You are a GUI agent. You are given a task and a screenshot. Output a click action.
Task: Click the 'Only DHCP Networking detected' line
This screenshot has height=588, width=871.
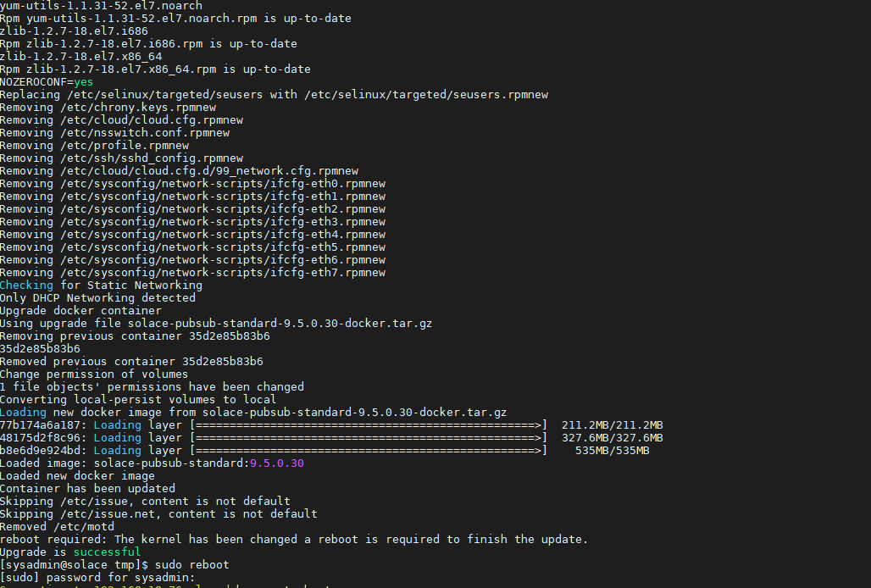click(97, 297)
